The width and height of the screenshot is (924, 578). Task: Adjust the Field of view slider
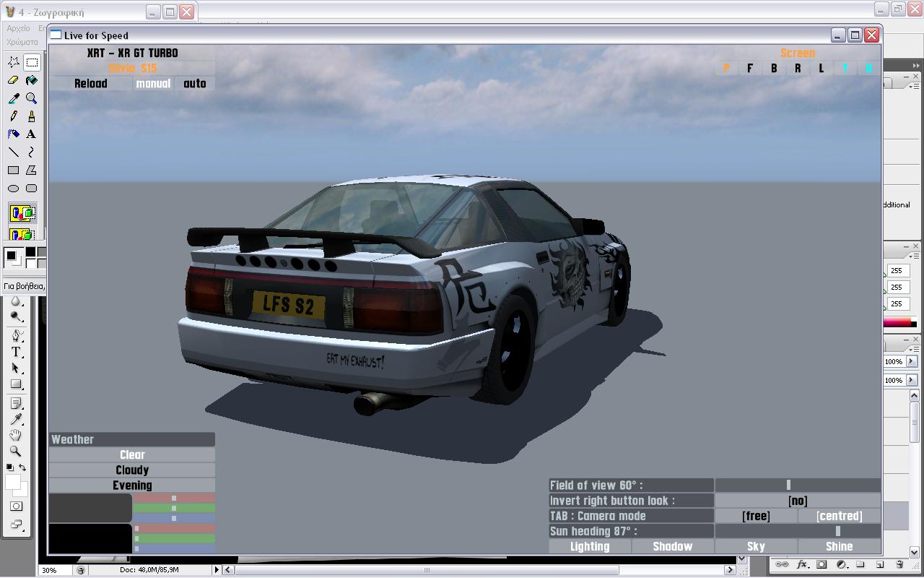coord(798,486)
